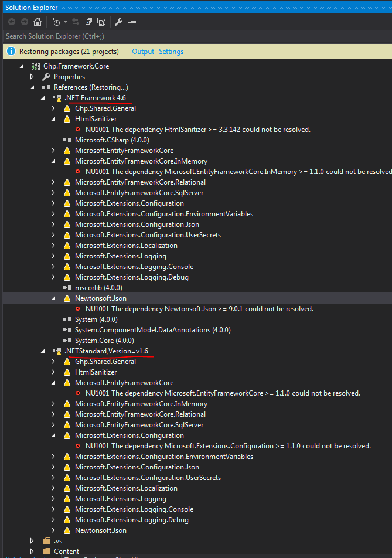This screenshot has height=558, width=392.
Task: Select Microsoft.Extensions.Configuration under .NETStandard
Action: point(129,435)
